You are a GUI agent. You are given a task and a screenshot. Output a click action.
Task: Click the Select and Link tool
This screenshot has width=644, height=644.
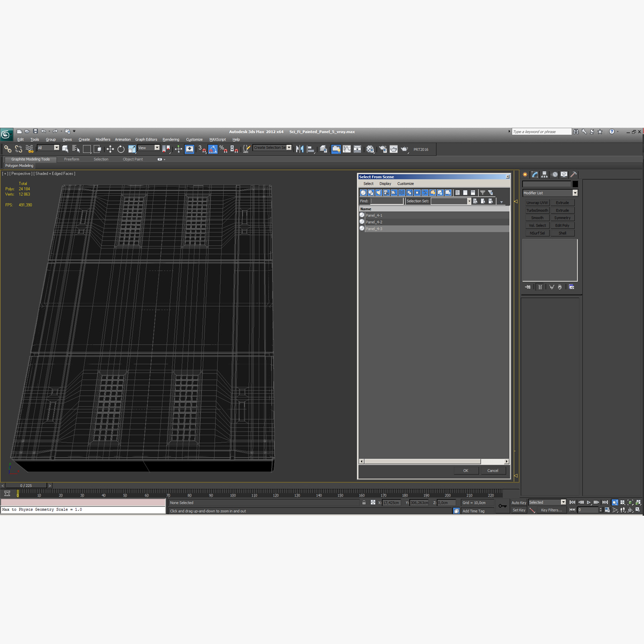(x=8, y=149)
